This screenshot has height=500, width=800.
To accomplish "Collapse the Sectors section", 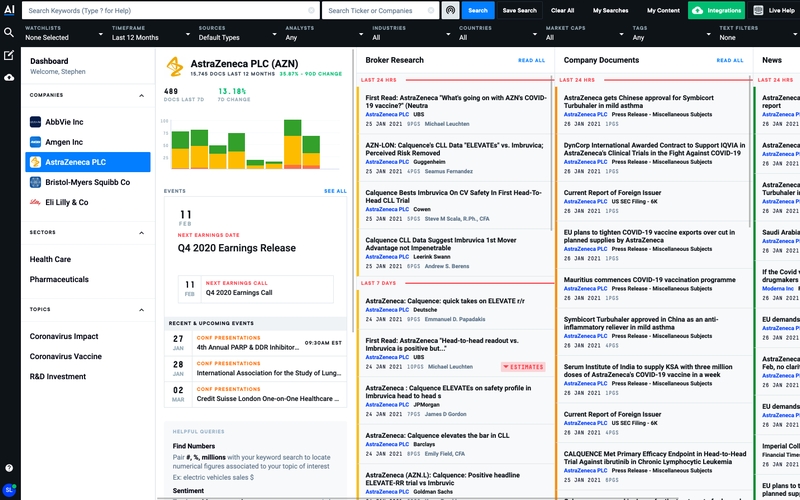I will point(141,233).
